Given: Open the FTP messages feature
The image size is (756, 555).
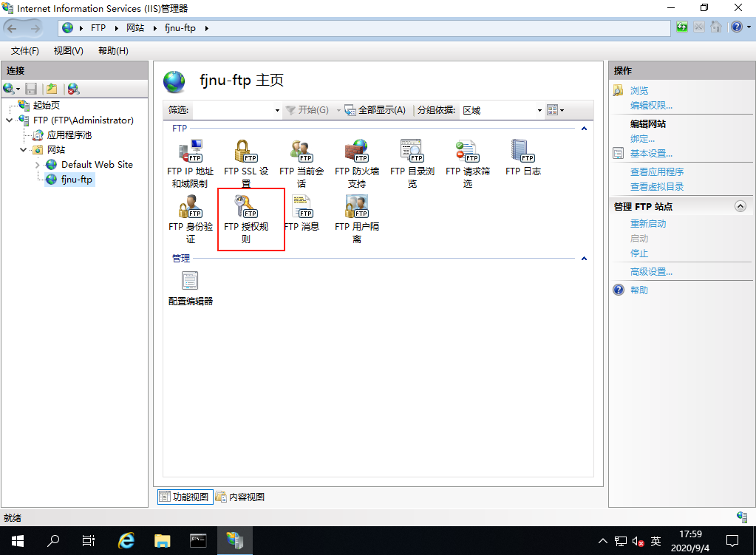Looking at the screenshot, I should point(302,213).
